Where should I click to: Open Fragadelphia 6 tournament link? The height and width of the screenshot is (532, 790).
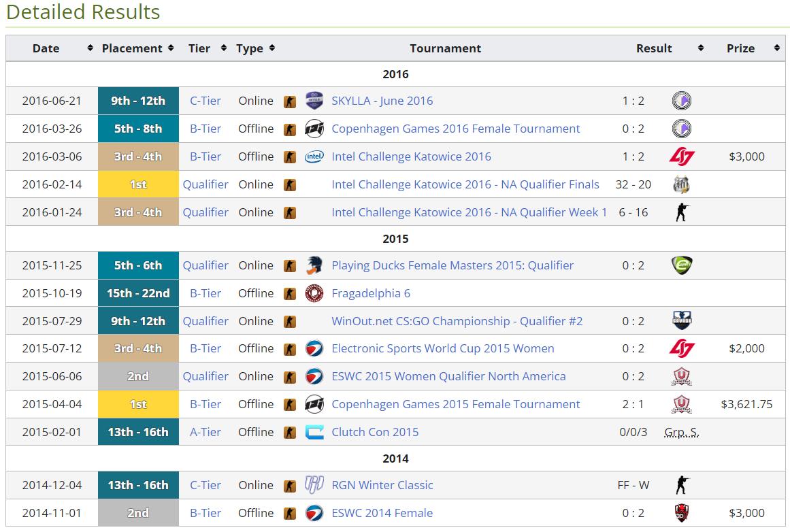pos(371,293)
